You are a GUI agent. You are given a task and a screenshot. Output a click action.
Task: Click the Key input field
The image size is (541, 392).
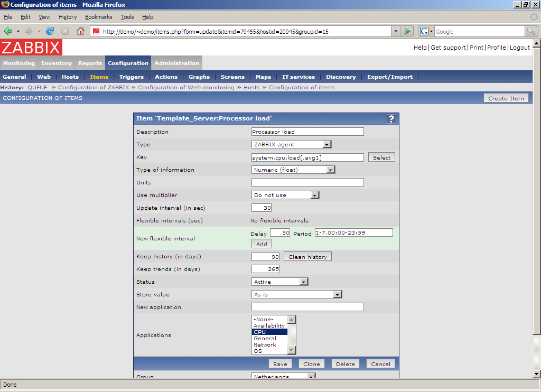click(307, 157)
